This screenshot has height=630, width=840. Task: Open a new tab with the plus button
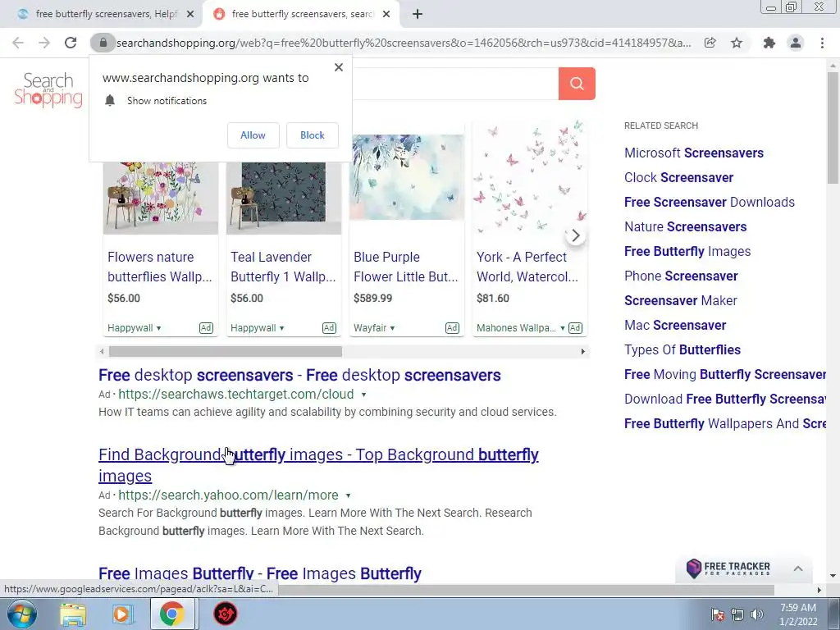coord(418,15)
